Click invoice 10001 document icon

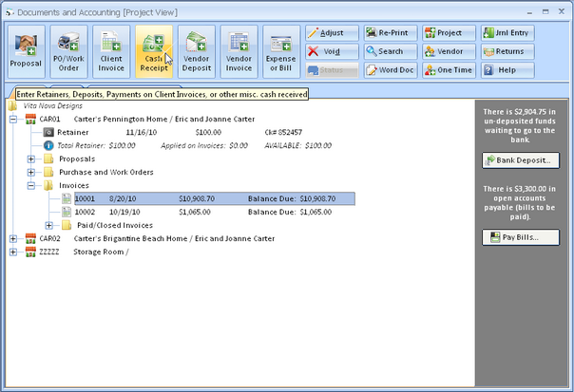pos(67,199)
